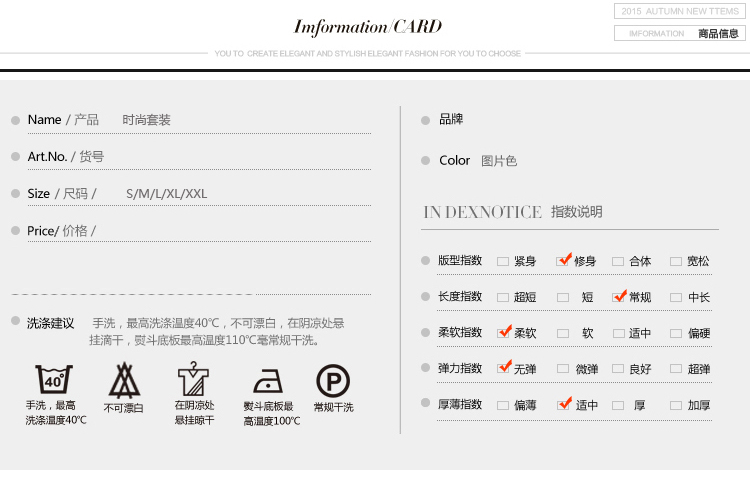Viewport: 750px width, 478px height.
Task: Check the 宽松 loose fit checkbox
Action: coord(676,261)
